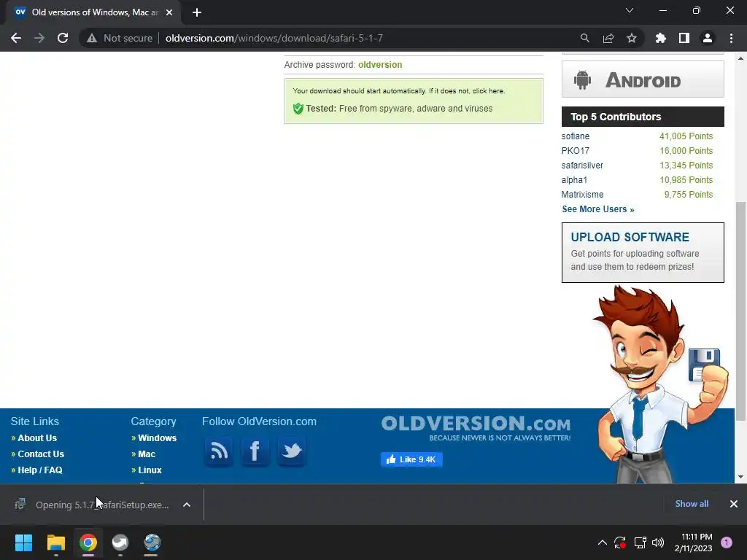Open the Linux category link
This screenshot has width=747, height=560.
150,470
